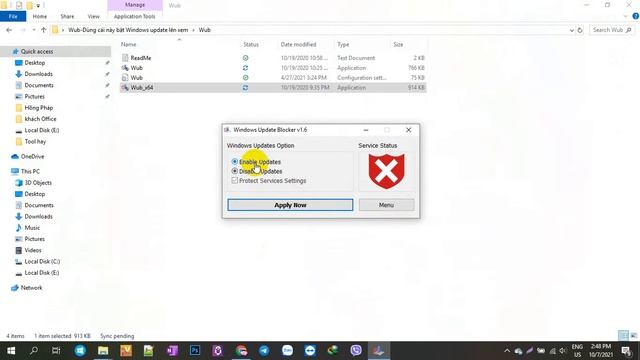Click the Manage contextual tab
The image size is (640, 360).
[x=135, y=5]
